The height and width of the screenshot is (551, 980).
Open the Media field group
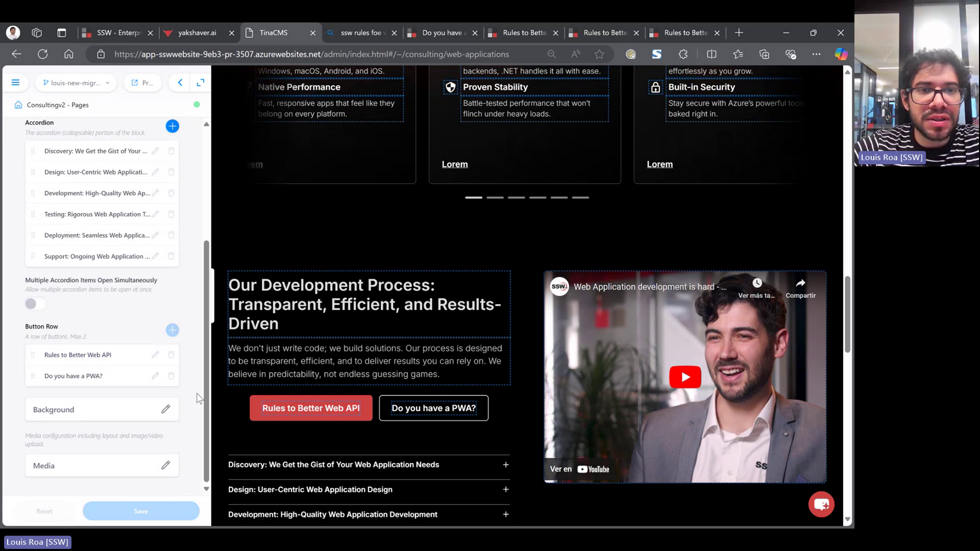coord(102,466)
